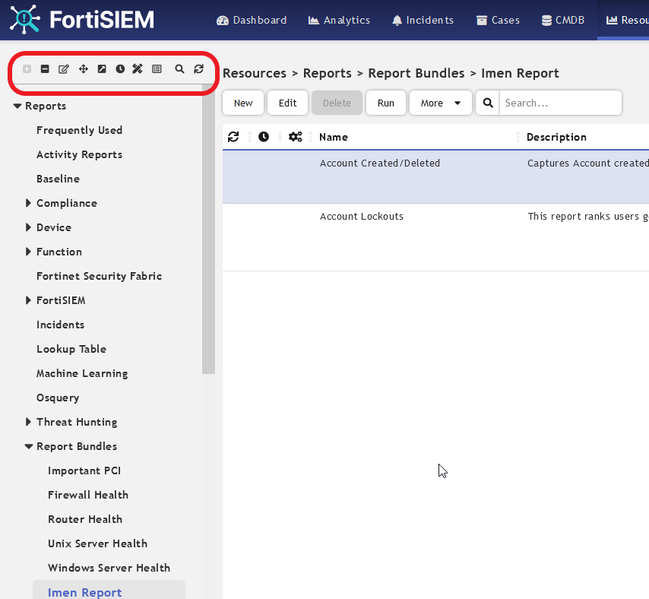The image size is (649, 599).
Task: Click the magnifier icon in tree toolbar
Action: click(180, 69)
